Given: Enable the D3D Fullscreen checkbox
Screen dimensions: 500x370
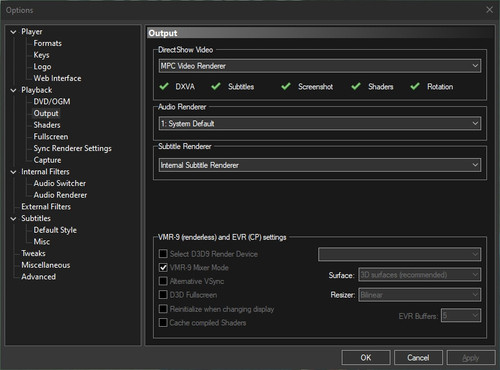Looking at the screenshot, I should 163,295.
